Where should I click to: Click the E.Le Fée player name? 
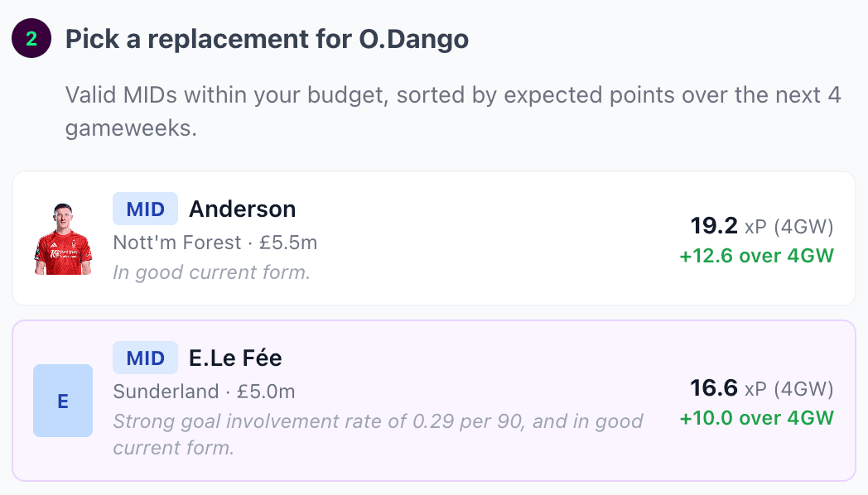click(235, 358)
